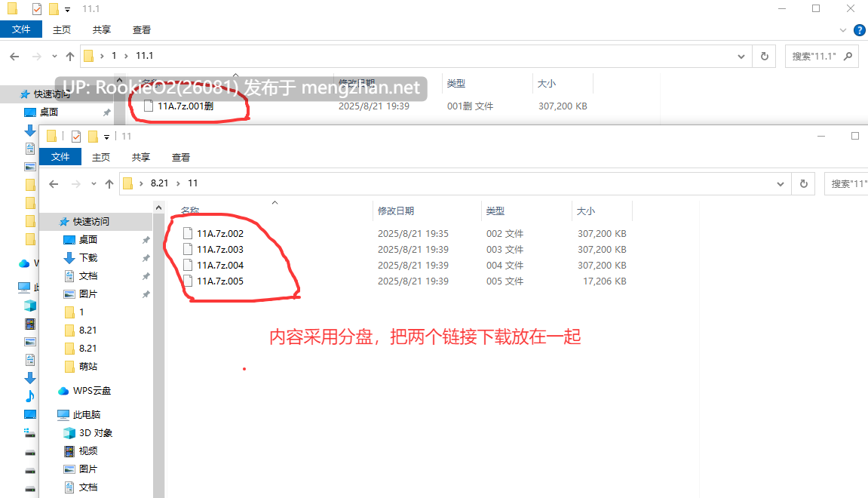This screenshot has height=498, width=868.
Task: Click the 11.1 window quick access toolbar dropdown
Action: point(68,9)
